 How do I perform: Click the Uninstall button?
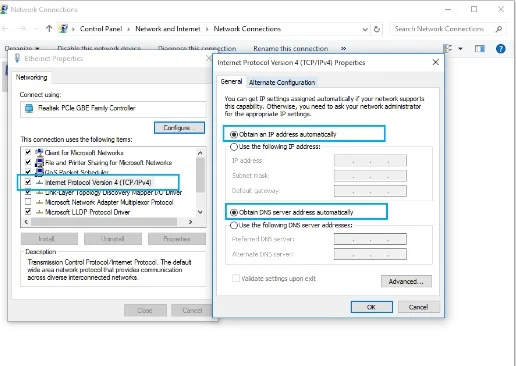(113, 239)
